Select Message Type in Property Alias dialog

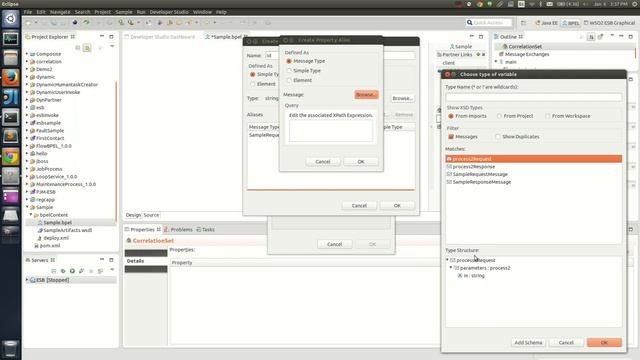coord(289,61)
